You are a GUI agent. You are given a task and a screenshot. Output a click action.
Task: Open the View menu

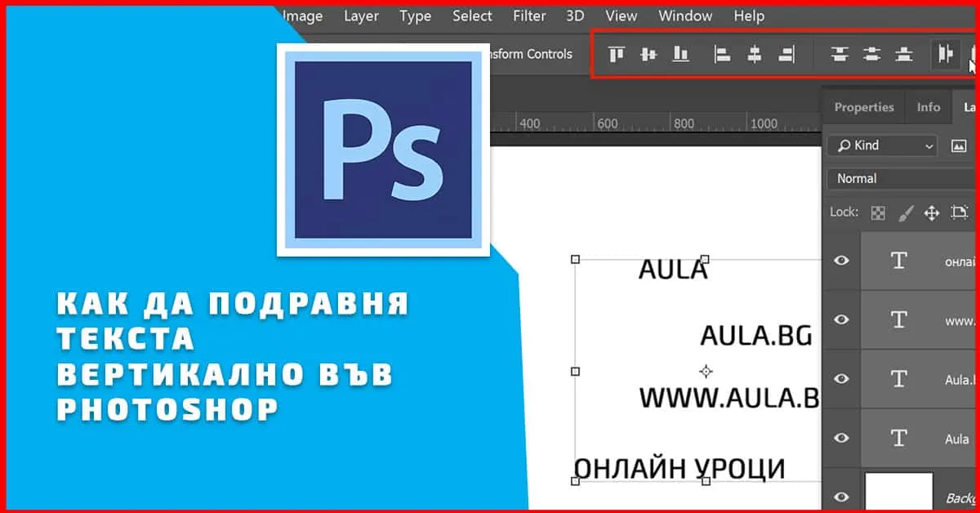pos(621,16)
